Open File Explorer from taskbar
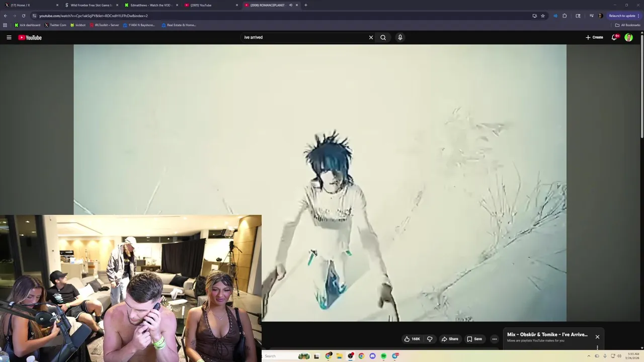This screenshot has width=644, height=362. (340, 356)
